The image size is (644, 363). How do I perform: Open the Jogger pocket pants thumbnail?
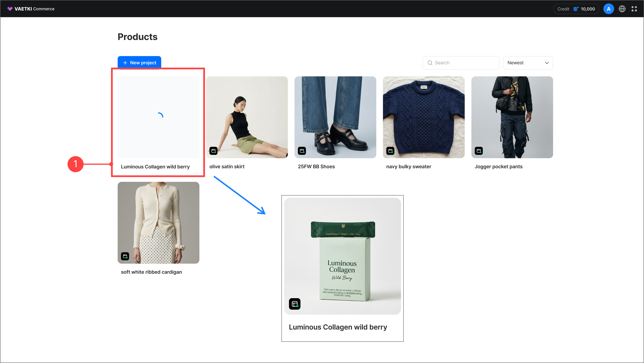click(512, 117)
